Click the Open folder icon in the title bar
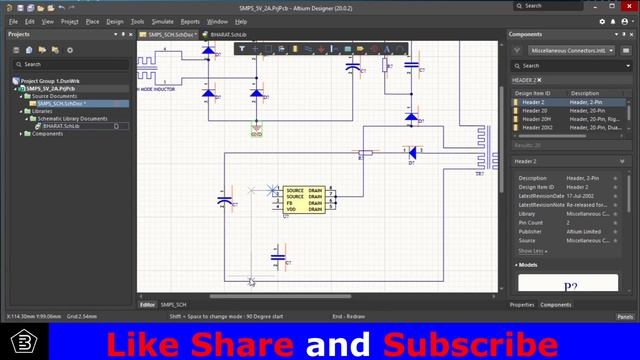640x360 pixels. tap(40, 8)
